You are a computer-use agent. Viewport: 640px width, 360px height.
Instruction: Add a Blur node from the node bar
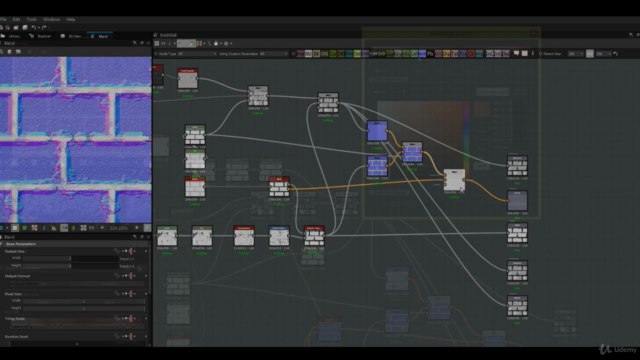coord(316,53)
